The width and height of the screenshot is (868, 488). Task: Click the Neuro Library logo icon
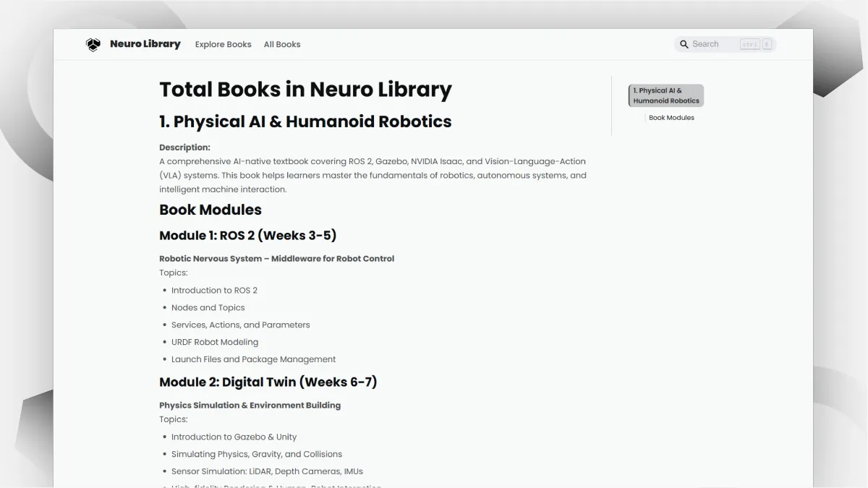(93, 44)
